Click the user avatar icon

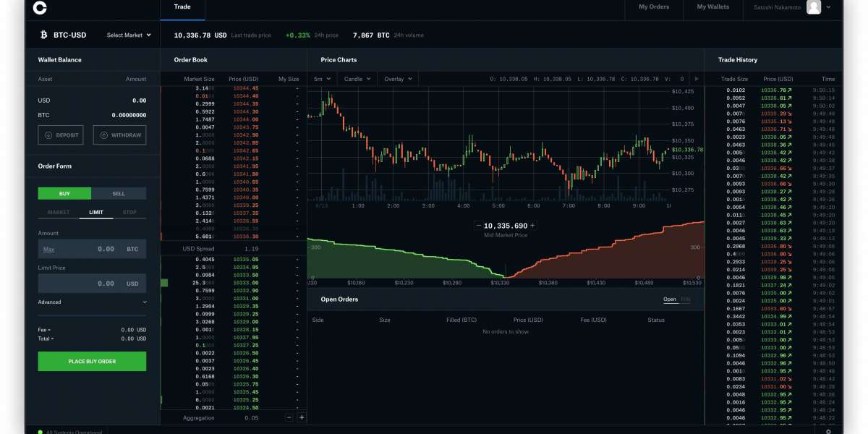pos(814,7)
